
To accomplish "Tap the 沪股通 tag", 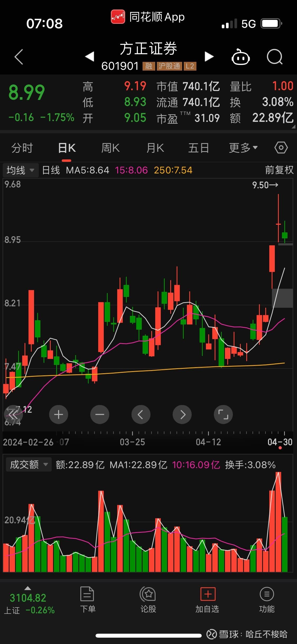I will click(x=169, y=66).
